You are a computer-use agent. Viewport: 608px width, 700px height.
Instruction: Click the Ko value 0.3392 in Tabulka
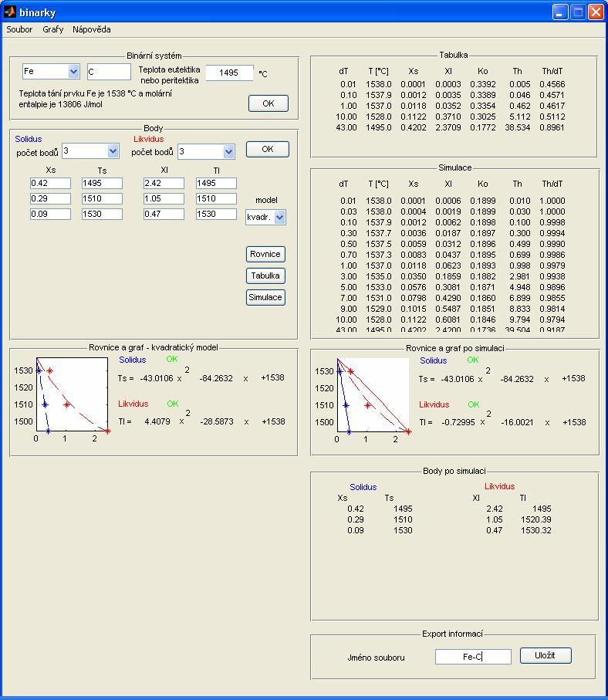pos(483,84)
